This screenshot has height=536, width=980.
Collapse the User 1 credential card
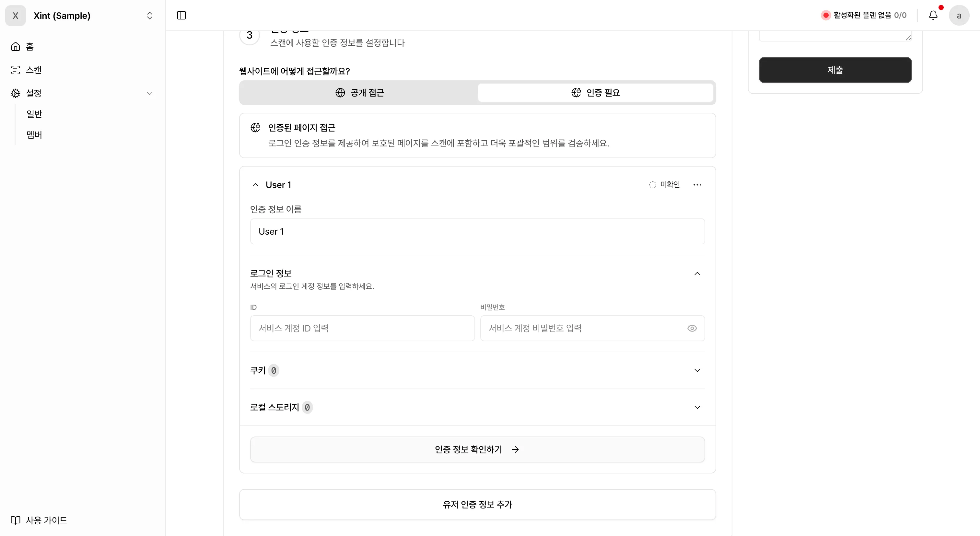tap(255, 185)
